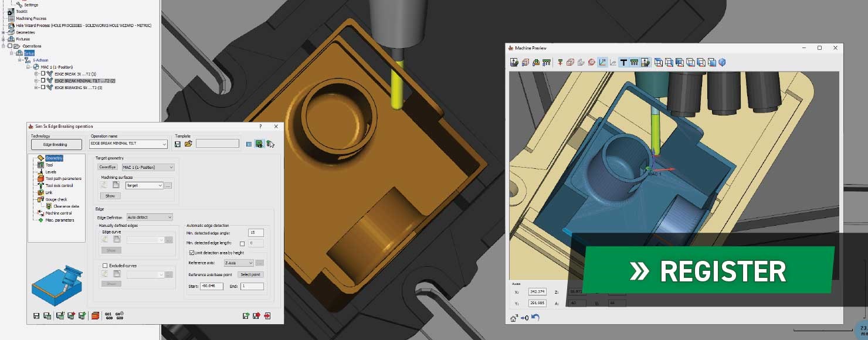Click the tool holder icon in Machine Preview toolbar
This screenshot has width=868, height=340.
tap(635, 62)
